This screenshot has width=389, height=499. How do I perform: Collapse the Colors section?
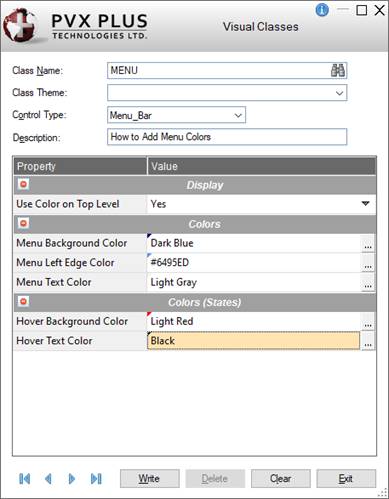click(x=23, y=223)
